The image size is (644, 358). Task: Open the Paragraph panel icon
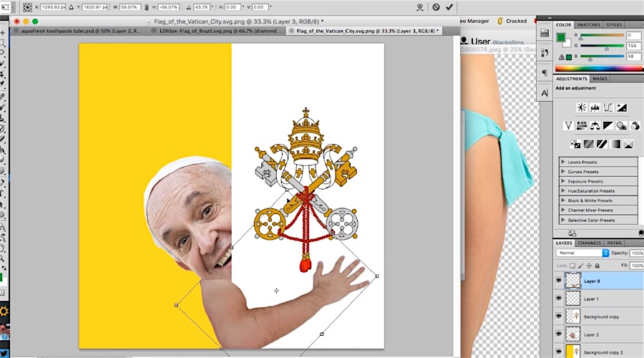tap(545, 73)
